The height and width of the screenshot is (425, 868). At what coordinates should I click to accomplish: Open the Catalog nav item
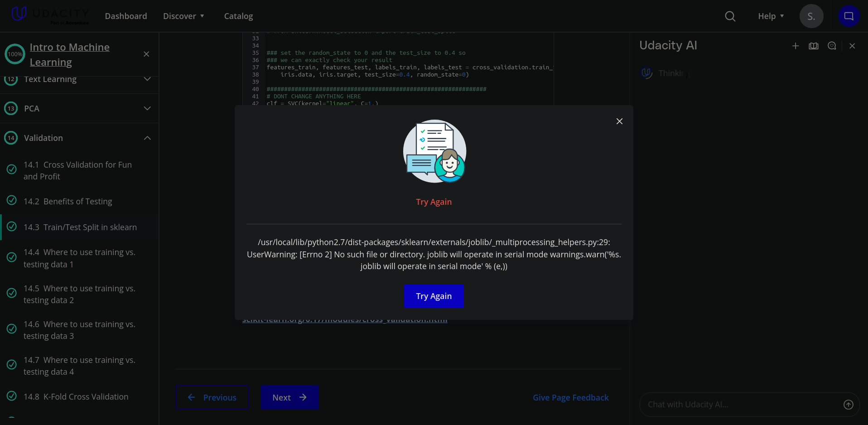tap(238, 16)
